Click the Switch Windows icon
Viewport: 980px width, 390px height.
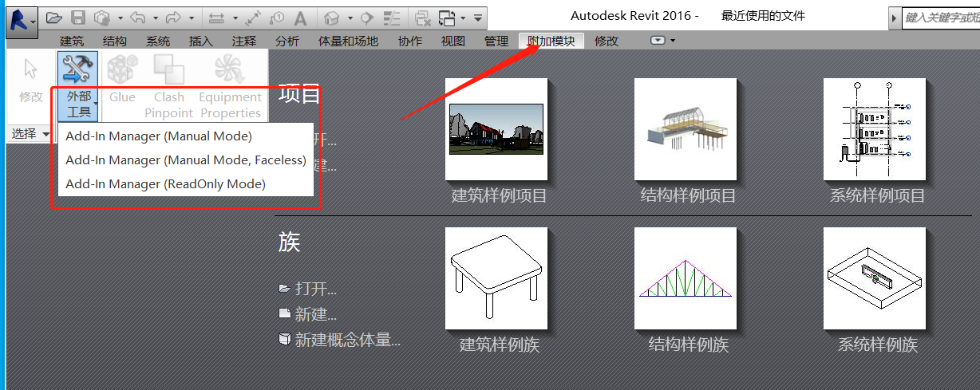pyautogui.click(x=447, y=18)
